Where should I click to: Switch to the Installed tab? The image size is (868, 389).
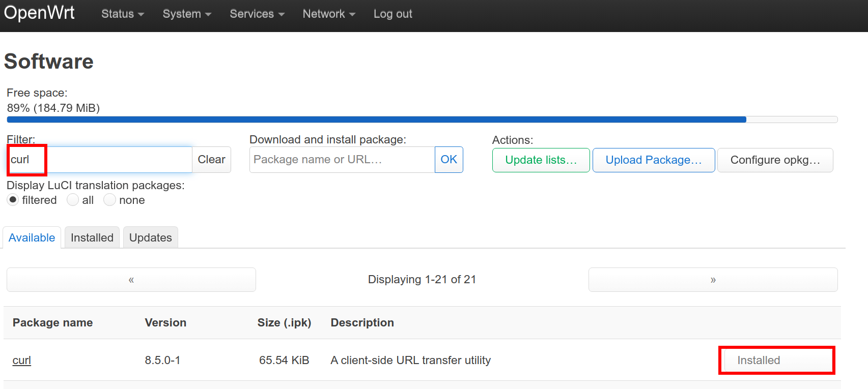tap(92, 237)
